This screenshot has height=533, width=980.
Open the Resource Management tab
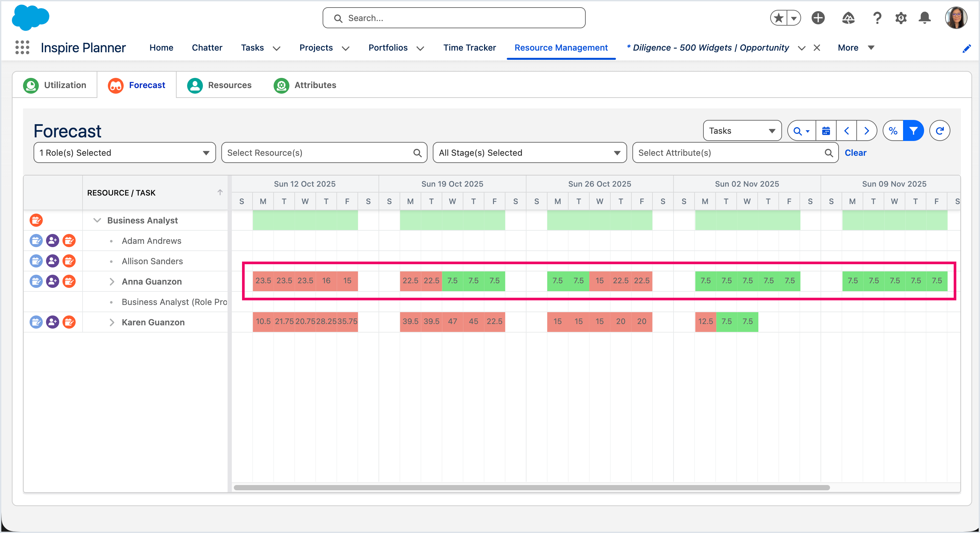[561, 48]
